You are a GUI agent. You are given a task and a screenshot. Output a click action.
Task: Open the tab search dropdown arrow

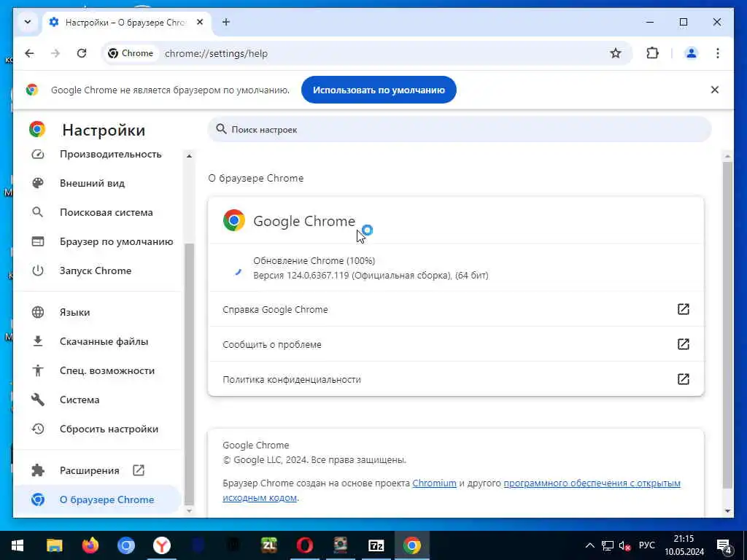pos(28,22)
